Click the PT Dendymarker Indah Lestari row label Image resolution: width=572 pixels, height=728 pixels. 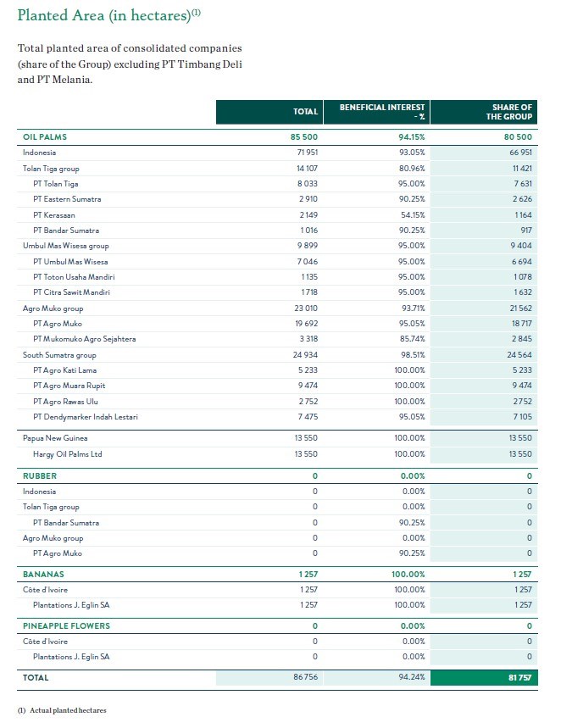(85, 417)
